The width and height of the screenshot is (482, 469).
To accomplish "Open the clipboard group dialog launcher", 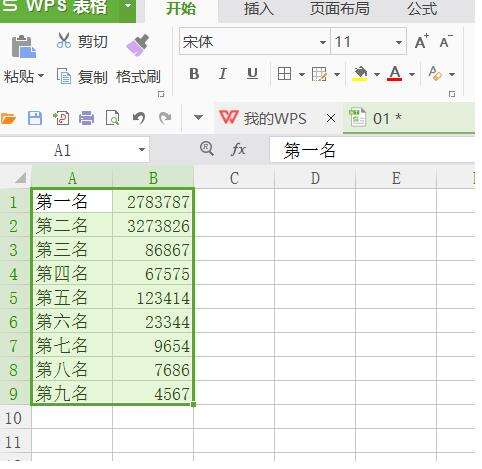I will [x=161, y=94].
